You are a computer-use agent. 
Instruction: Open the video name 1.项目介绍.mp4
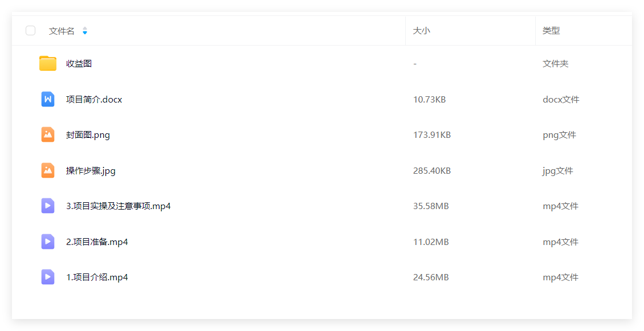pos(97,277)
